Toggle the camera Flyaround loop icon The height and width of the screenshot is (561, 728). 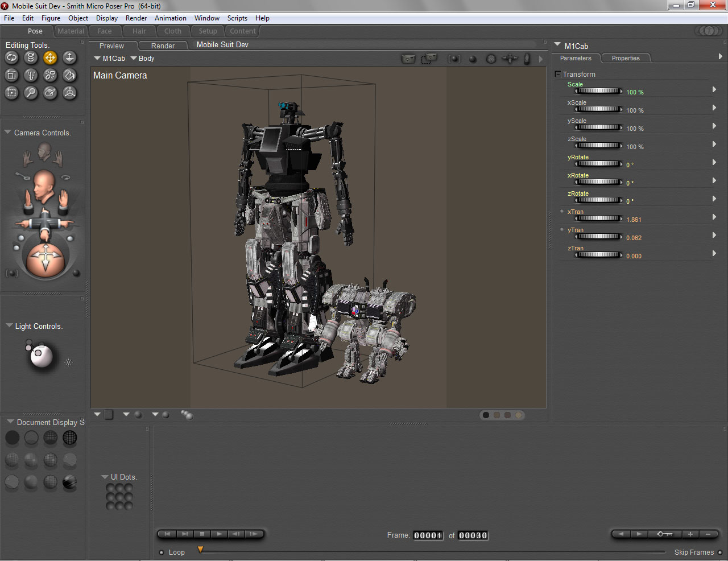[x=66, y=177]
